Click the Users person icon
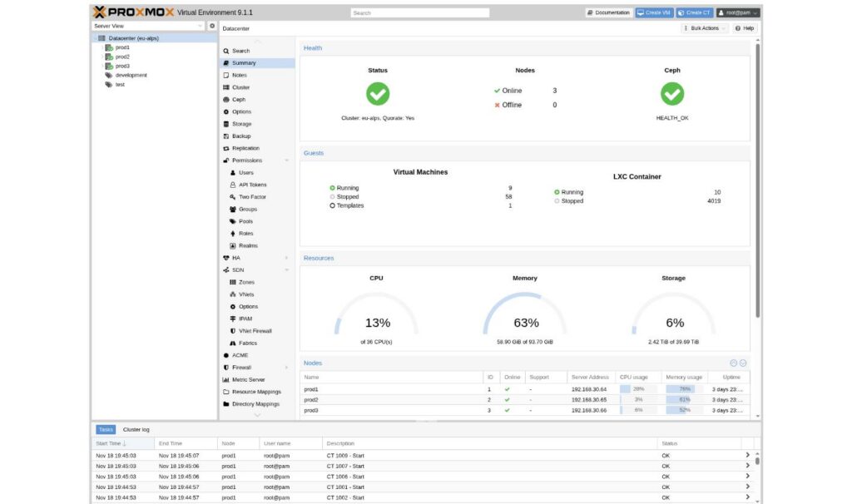The width and height of the screenshot is (852, 504). pos(233,173)
